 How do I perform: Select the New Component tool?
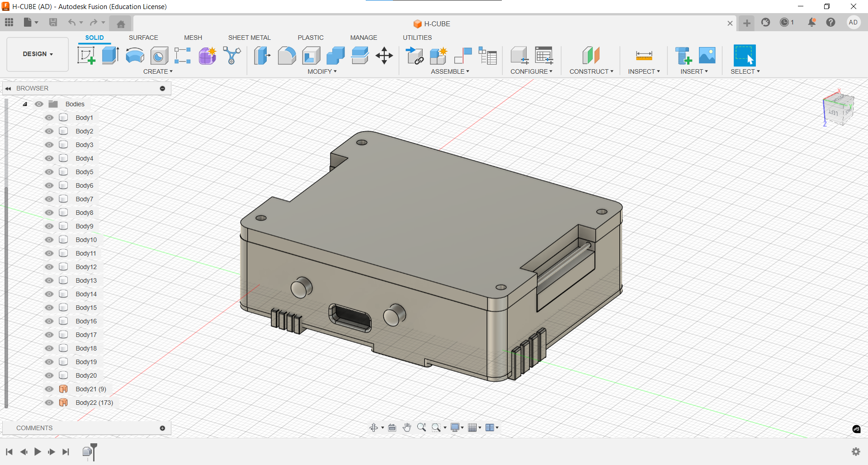pos(439,56)
